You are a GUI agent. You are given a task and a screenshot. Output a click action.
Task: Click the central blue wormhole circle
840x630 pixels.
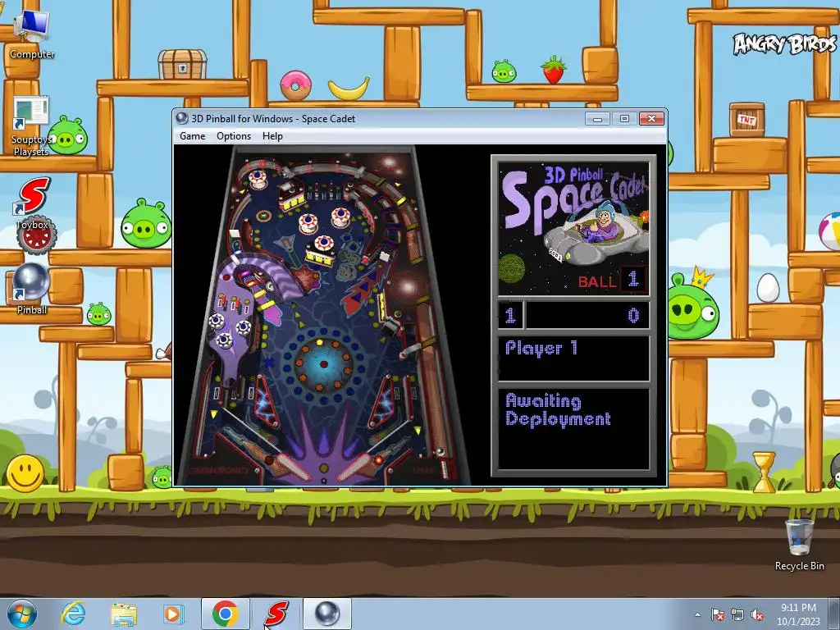(x=323, y=365)
